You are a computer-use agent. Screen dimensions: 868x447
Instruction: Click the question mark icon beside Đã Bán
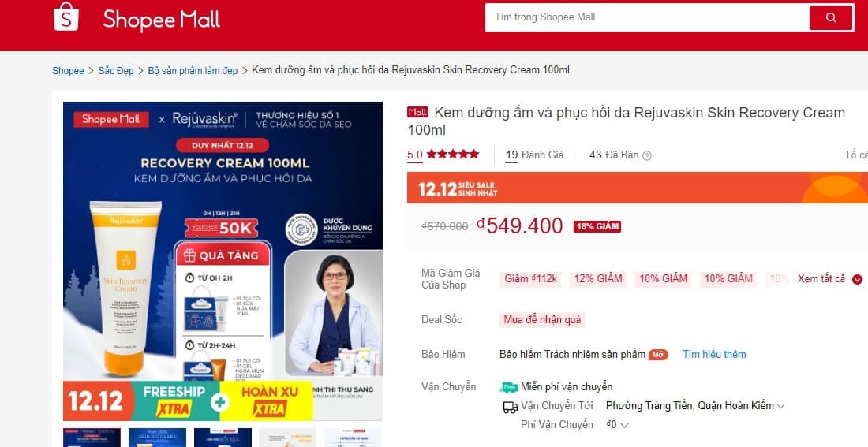pos(646,155)
